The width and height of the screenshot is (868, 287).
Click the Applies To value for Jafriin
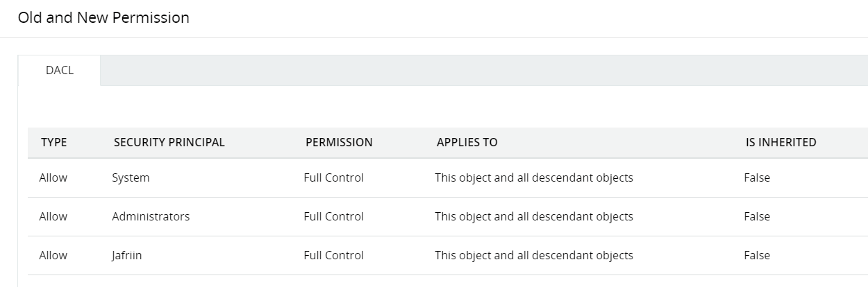click(534, 255)
